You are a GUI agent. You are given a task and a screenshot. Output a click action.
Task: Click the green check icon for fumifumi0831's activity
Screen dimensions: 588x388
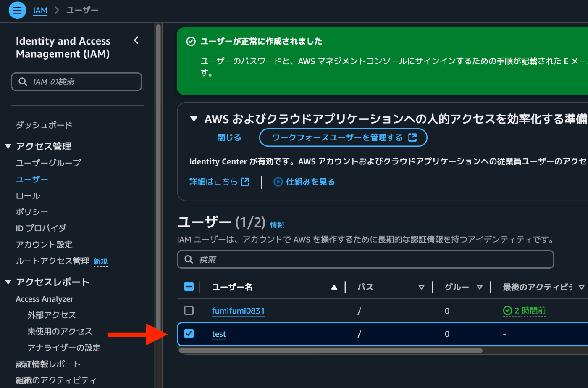[507, 311]
